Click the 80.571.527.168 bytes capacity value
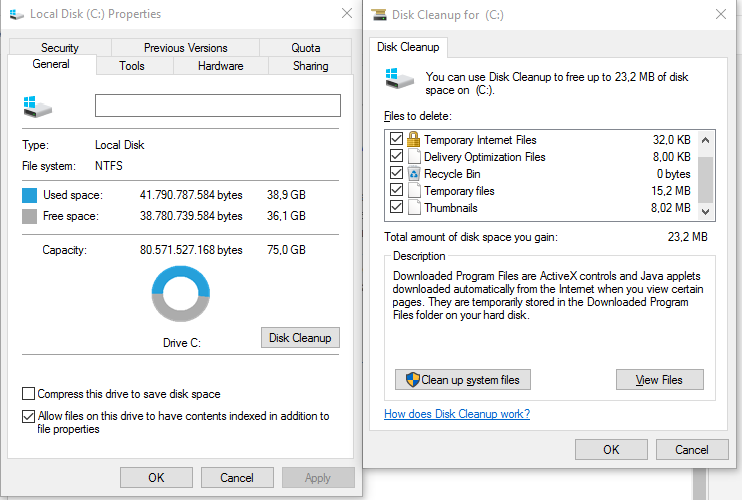 [191, 250]
